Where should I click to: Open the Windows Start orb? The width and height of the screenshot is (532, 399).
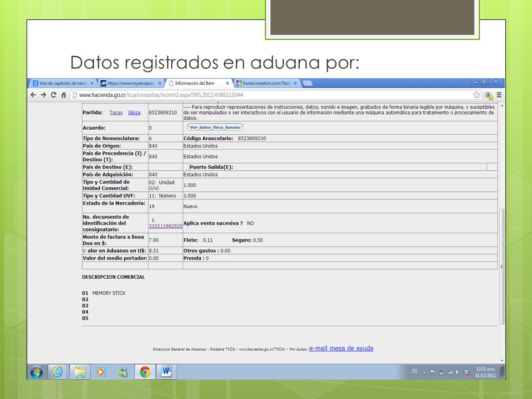pos(37,372)
